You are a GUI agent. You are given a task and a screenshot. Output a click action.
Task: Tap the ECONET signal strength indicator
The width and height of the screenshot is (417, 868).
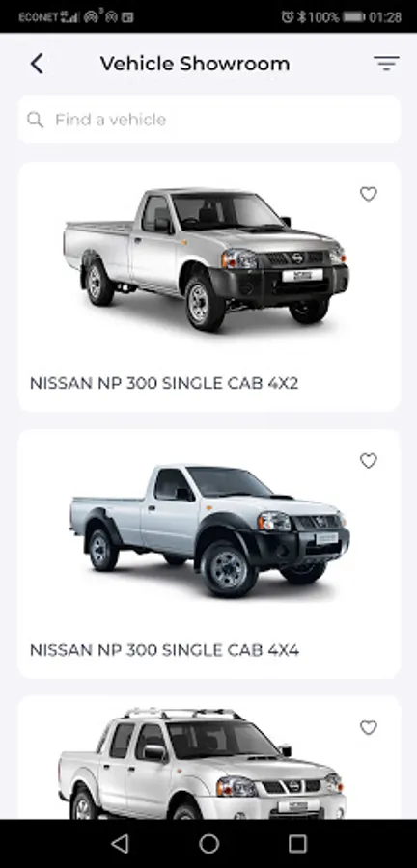click(x=69, y=17)
